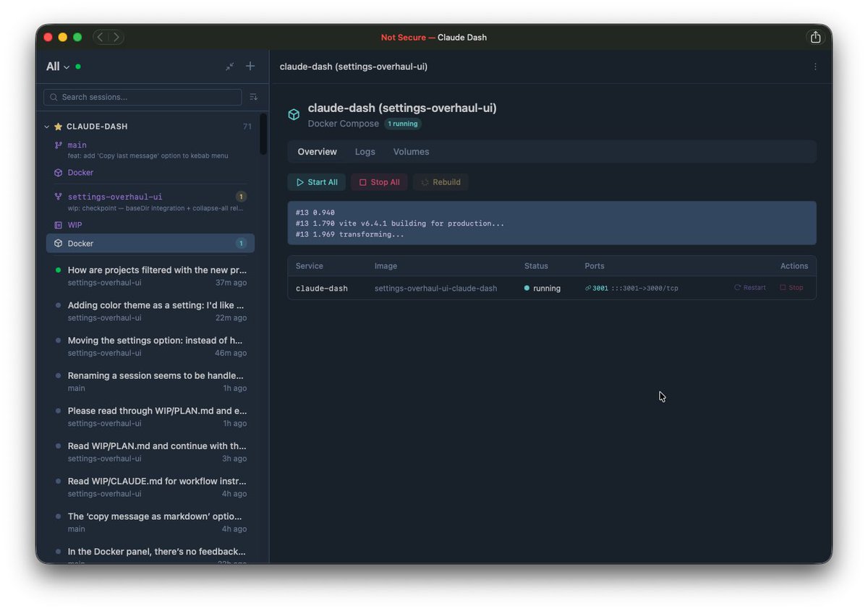Restart the claude-dash service
The height and width of the screenshot is (611, 868).
[750, 288]
